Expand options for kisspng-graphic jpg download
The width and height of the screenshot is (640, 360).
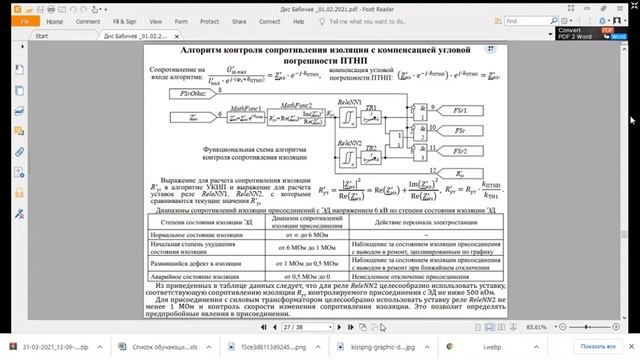(427, 347)
